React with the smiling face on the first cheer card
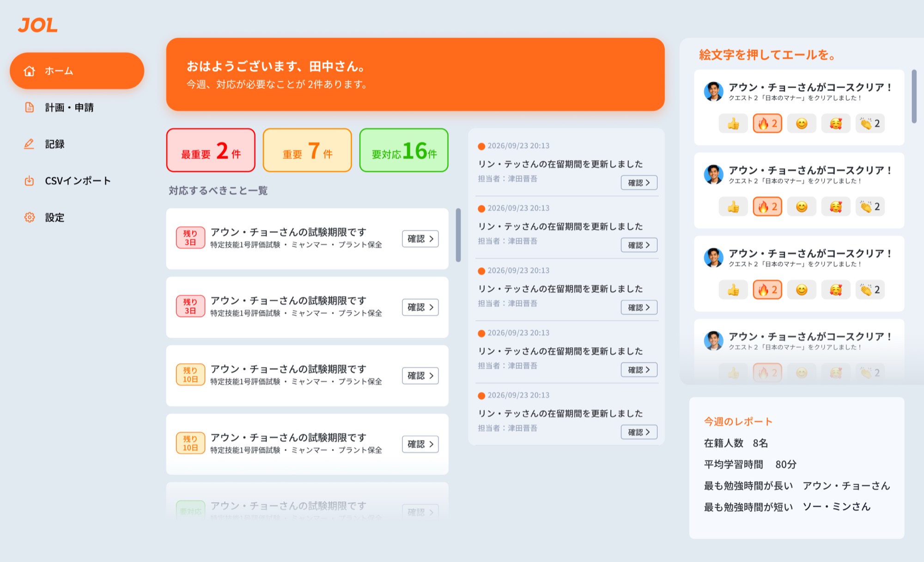Viewport: 924px width, 562px height. pyautogui.click(x=802, y=123)
